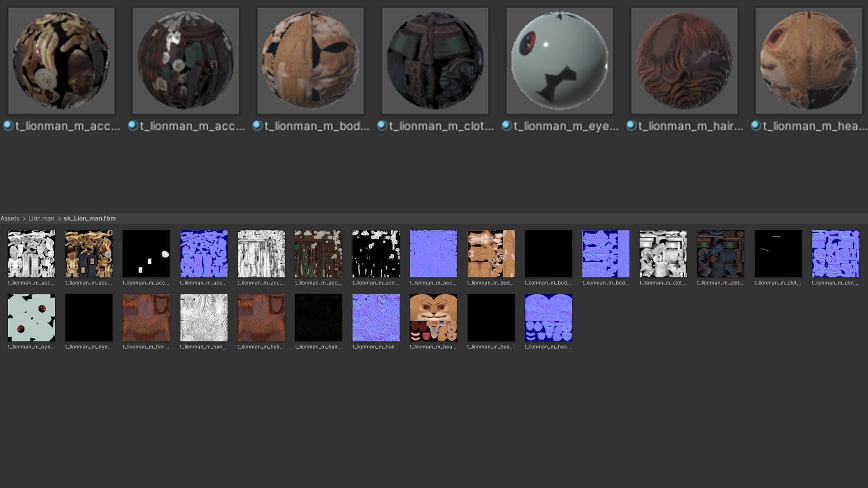Click sk_Lion_man.fbm breadcrumb folder name
The width and height of the screenshot is (868, 488).
(x=90, y=218)
